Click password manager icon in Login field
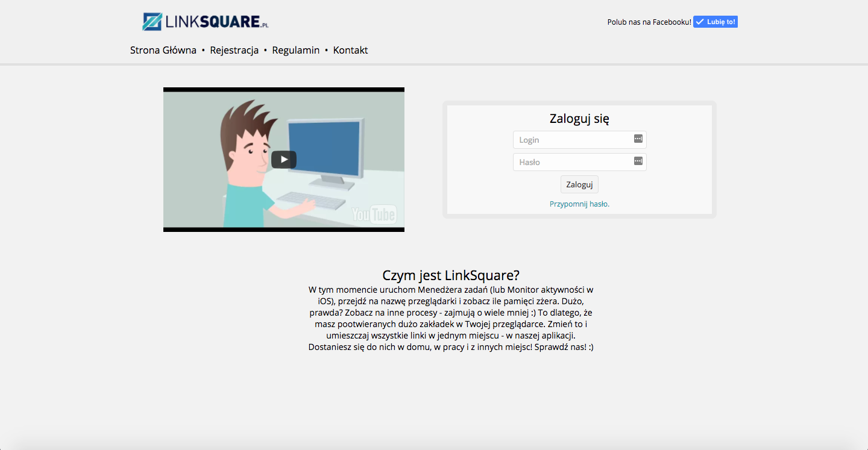 [x=638, y=139]
